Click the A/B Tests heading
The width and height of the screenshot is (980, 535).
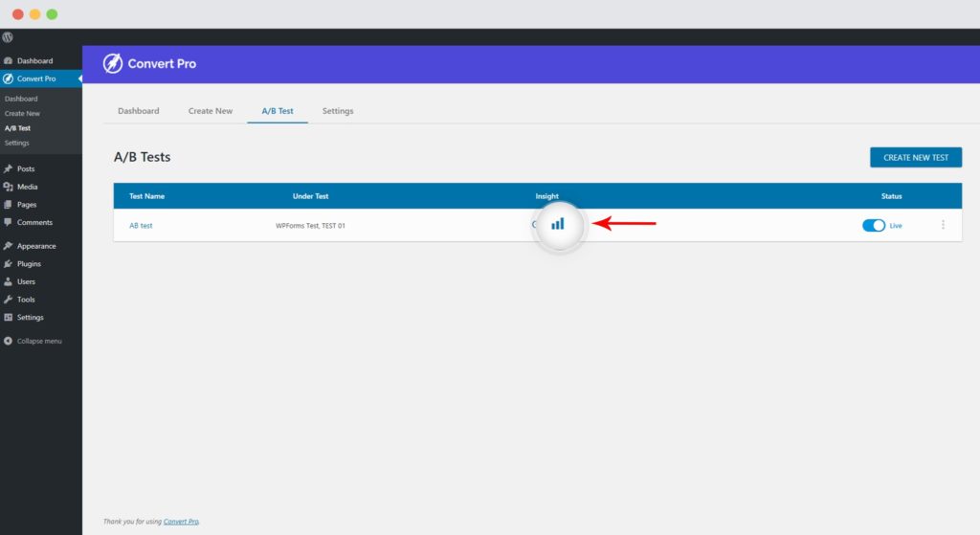[x=142, y=157]
